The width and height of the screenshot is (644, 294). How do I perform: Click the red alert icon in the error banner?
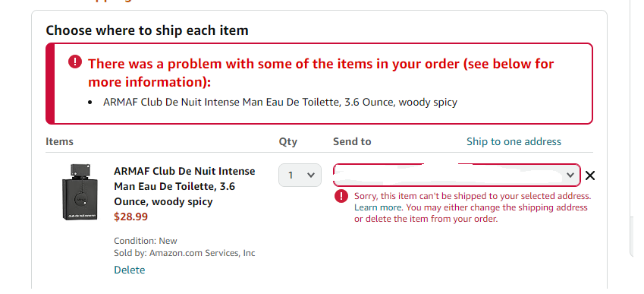(x=75, y=62)
